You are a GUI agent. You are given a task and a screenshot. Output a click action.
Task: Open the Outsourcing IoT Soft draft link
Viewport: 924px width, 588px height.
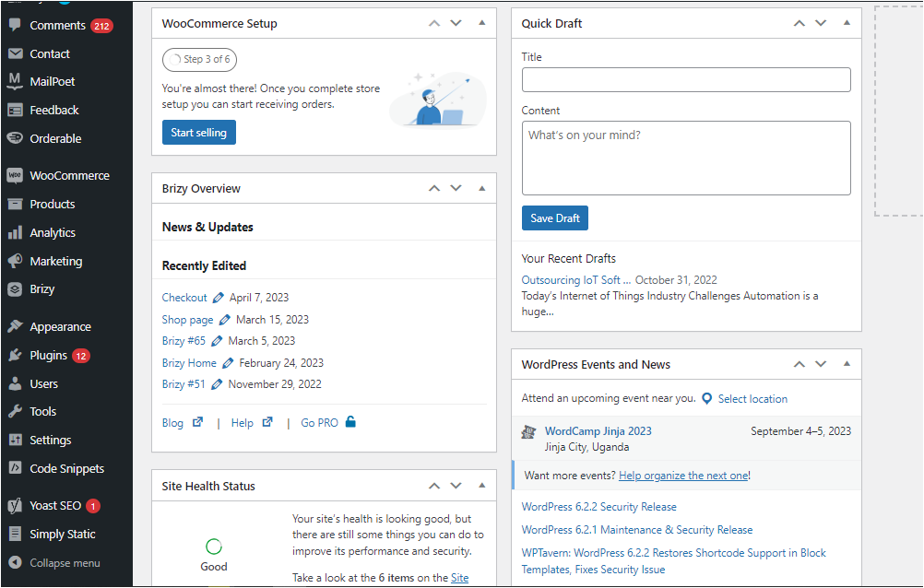[575, 280]
